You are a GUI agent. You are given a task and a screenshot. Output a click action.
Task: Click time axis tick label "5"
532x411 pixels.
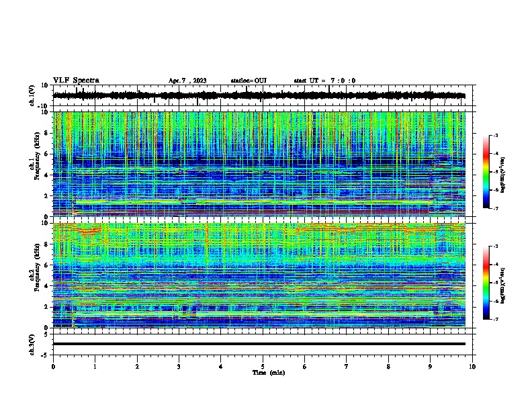pyautogui.click(x=263, y=367)
